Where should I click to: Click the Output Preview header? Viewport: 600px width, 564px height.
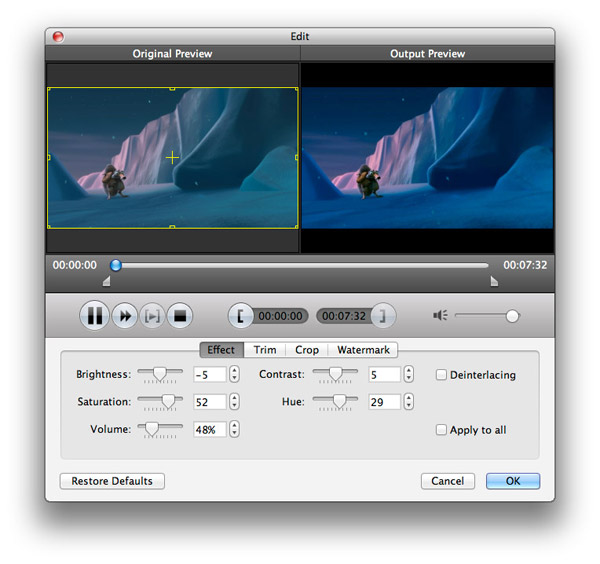coord(427,54)
